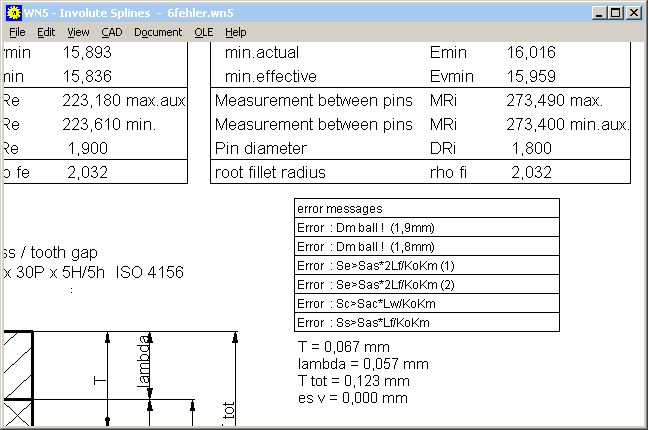648x430 pixels.
Task: Maximize the Involute Splines window
Action: [x=617, y=13]
